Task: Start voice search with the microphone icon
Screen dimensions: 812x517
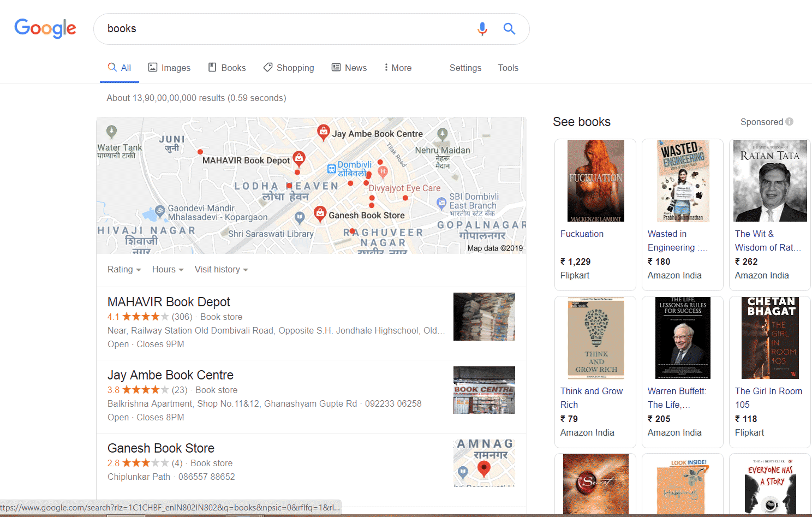Action: 482,29
